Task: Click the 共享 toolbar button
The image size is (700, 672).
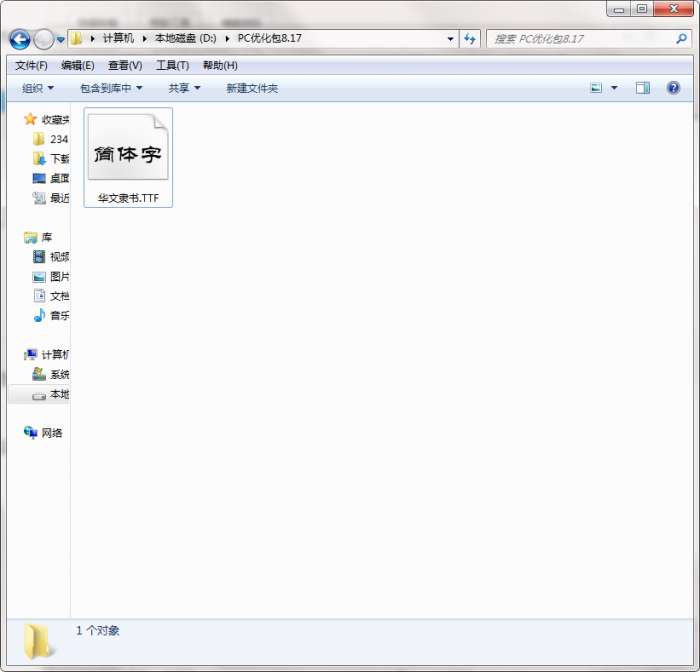Action: point(184,88)
